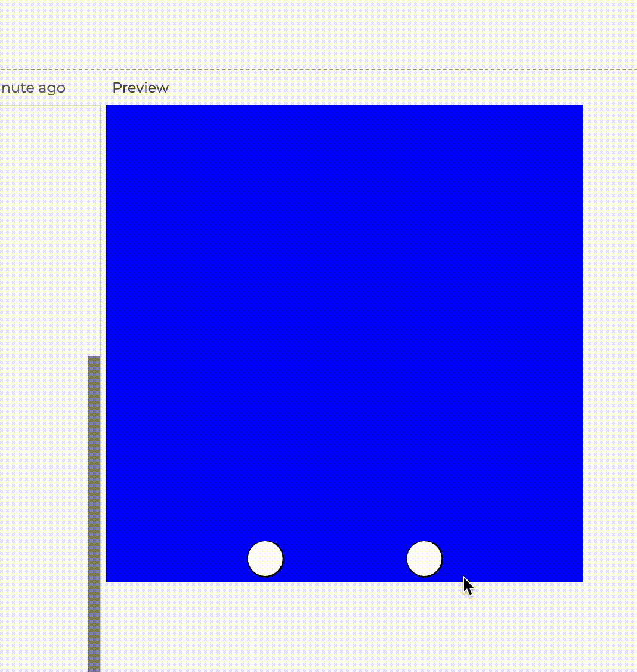This screenshot has width=637, height=672.
Task: Click the dashed divider line at the top
Action: [x=318, y=69]
